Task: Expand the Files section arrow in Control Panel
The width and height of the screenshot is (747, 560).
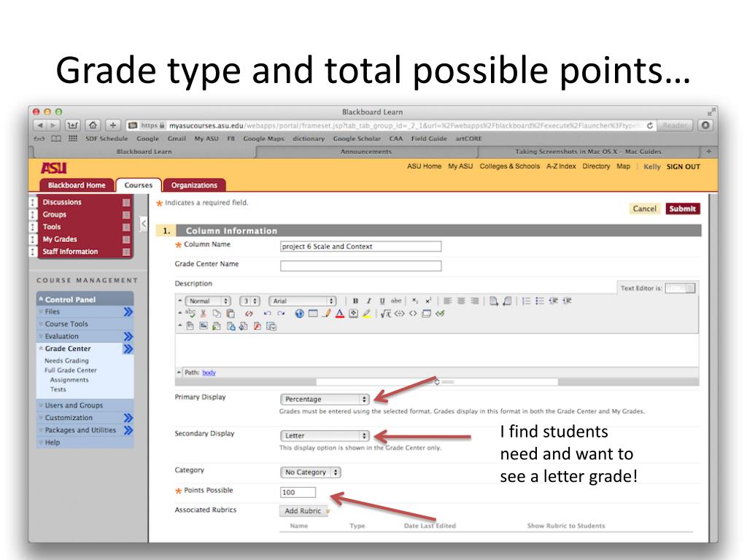Action: [128, 312]
